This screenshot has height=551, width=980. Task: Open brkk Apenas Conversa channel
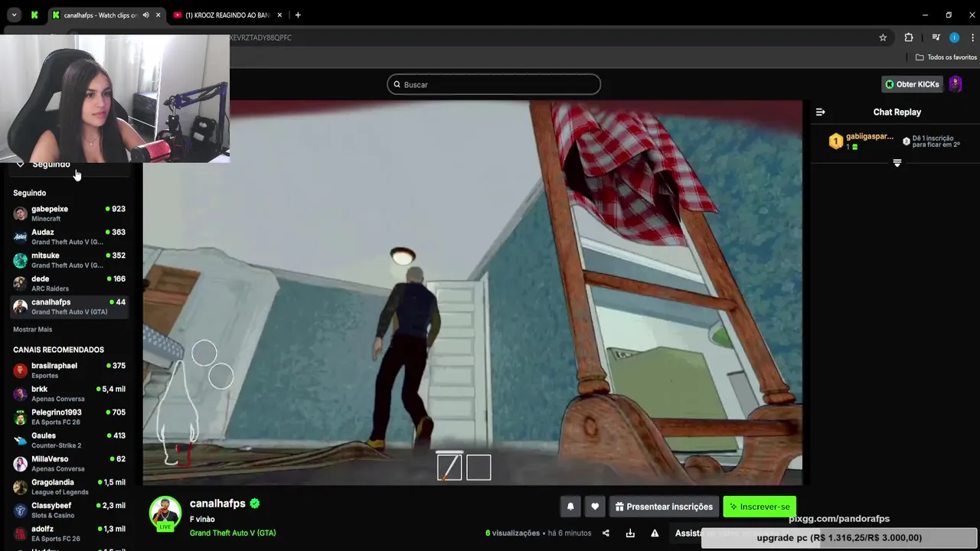click(x=69, y=393)
